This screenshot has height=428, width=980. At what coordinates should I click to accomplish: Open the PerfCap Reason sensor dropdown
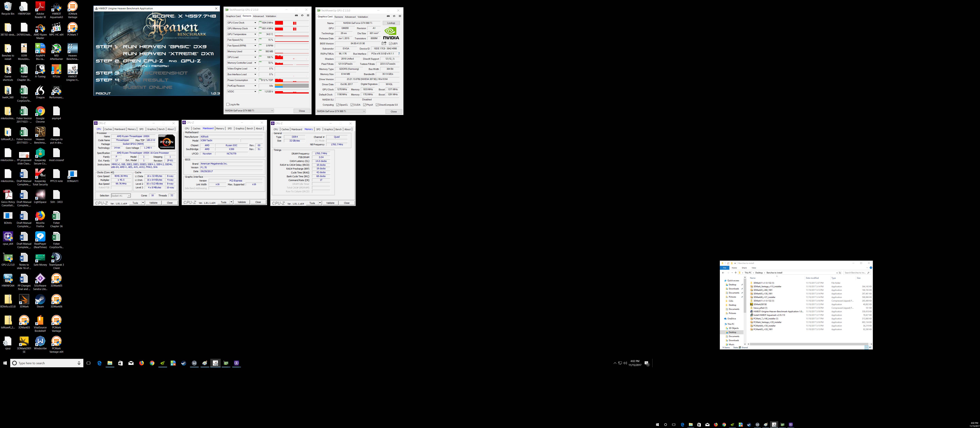pos(255,86)
